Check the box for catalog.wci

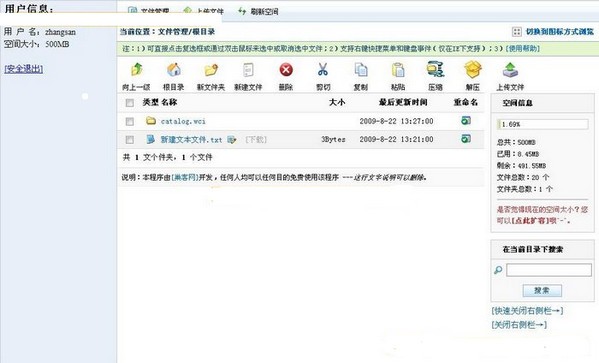coord(130,122)
